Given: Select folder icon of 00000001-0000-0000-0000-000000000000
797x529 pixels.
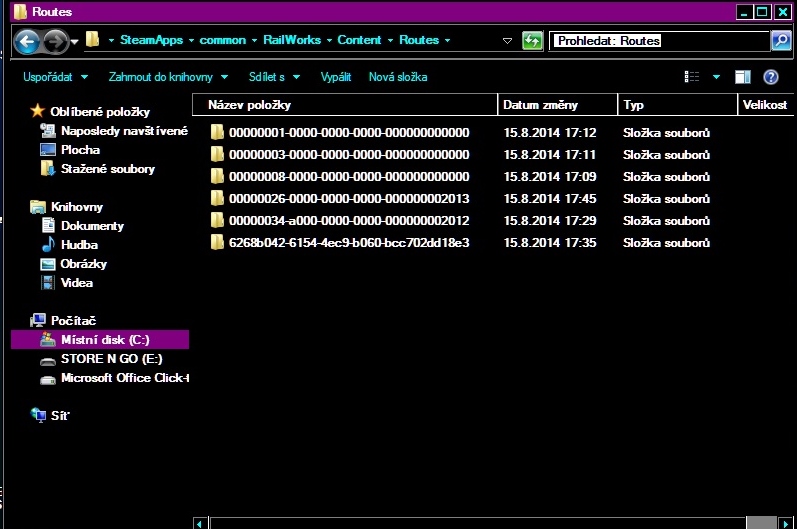Looking at the screenshot, I should (x=217, y=133).
